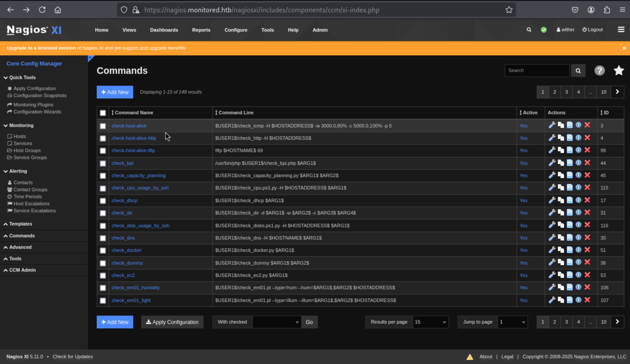The image size is (630, 364).
Task: Click wrench edit icon for check-host-alive
Action: click(552, 125)
